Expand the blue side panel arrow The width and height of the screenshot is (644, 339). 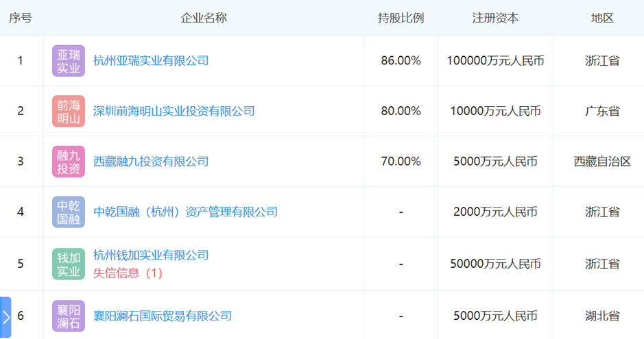click(x=5, y=317)
